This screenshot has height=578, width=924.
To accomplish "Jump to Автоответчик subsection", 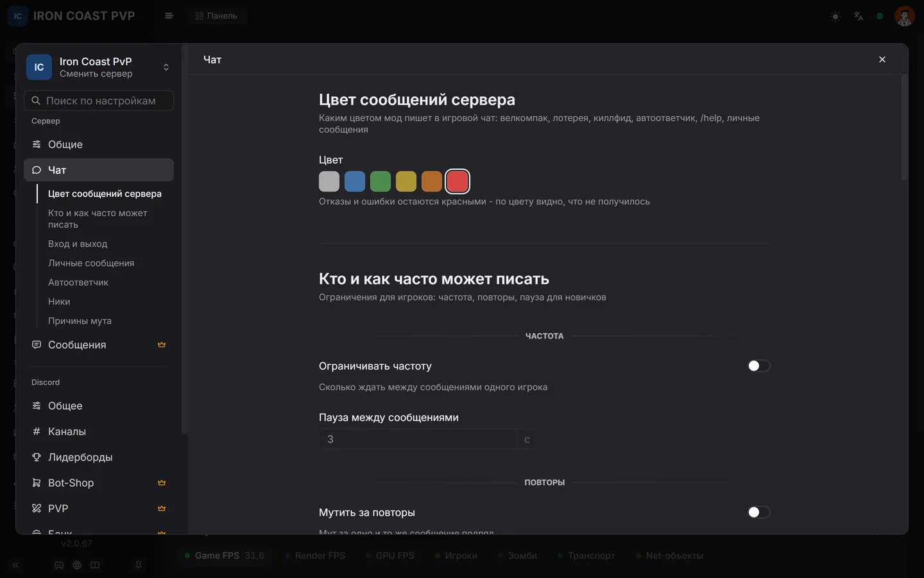I will [78, 282].
